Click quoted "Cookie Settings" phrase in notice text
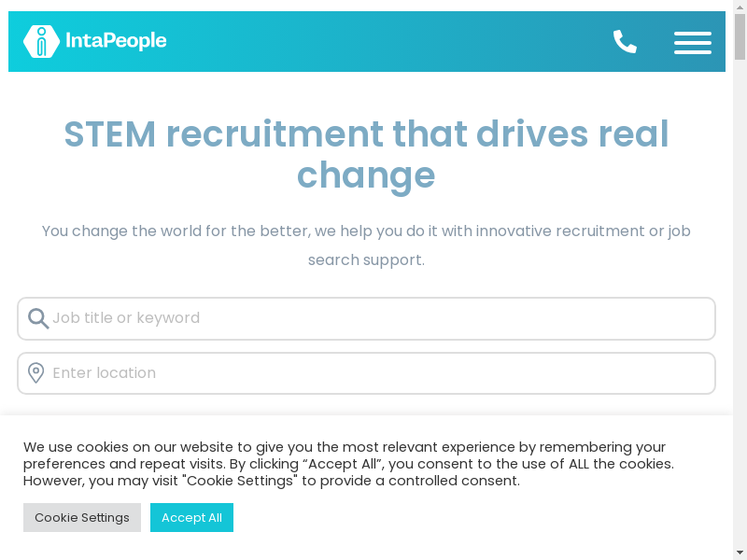This screenshot has height=560, width=747. click(240, 481)
